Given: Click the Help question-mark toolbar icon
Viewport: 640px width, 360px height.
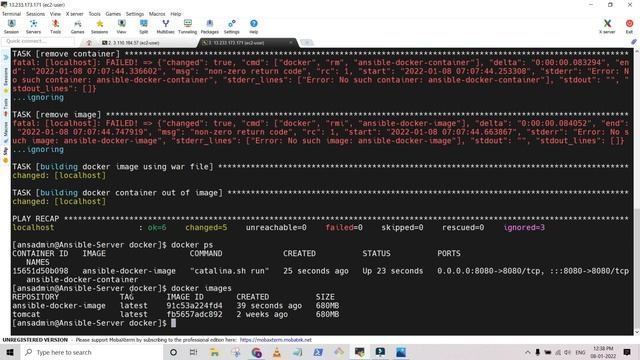Looking at the screenshot, I should [x=253, y=27].
